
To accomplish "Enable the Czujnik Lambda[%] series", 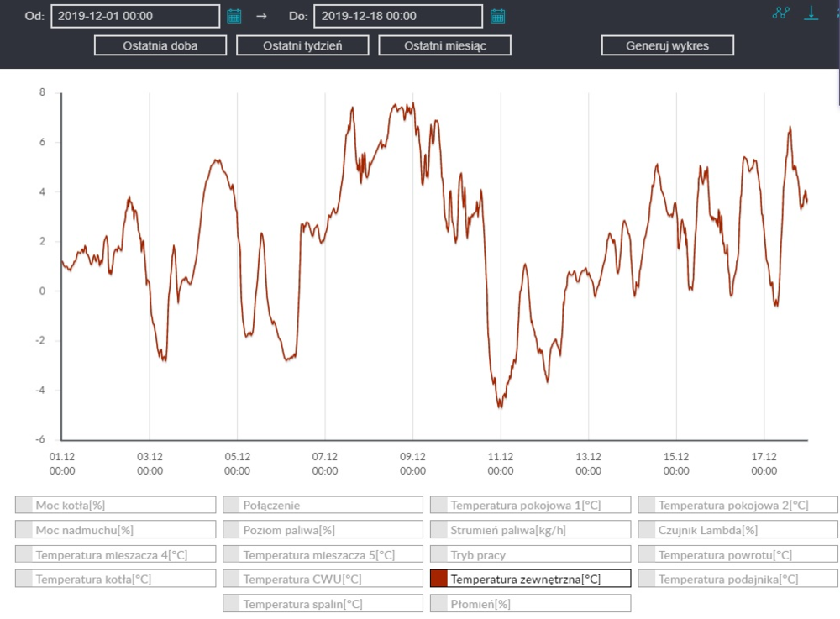I will 738,530.
